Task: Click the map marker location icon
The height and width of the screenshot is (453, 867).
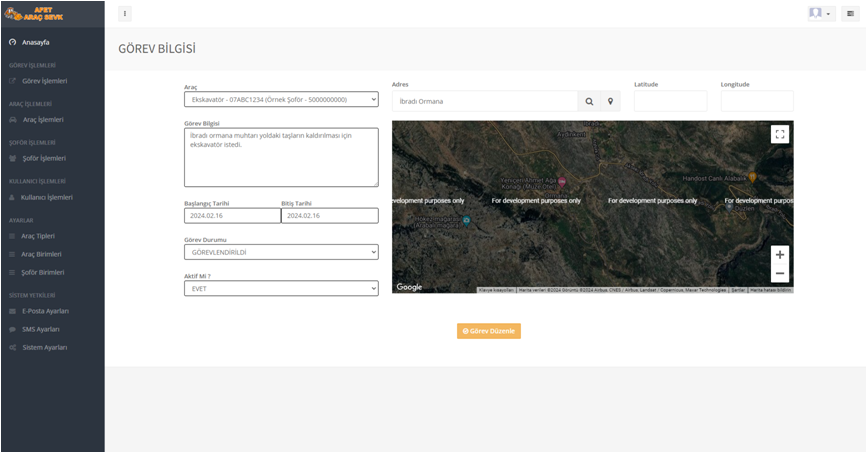Action: pyautogui.click(x=610, y=101)
